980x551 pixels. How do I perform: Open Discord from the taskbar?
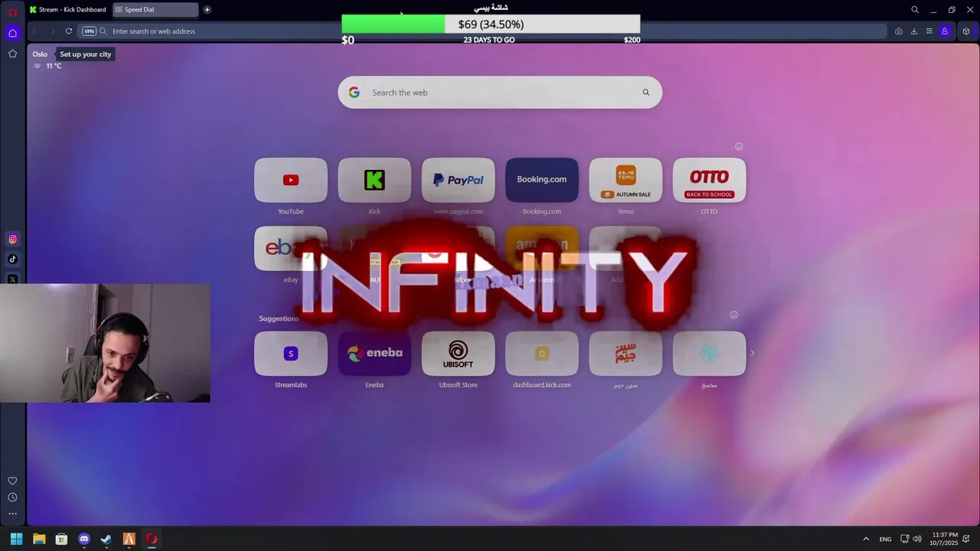84,539
